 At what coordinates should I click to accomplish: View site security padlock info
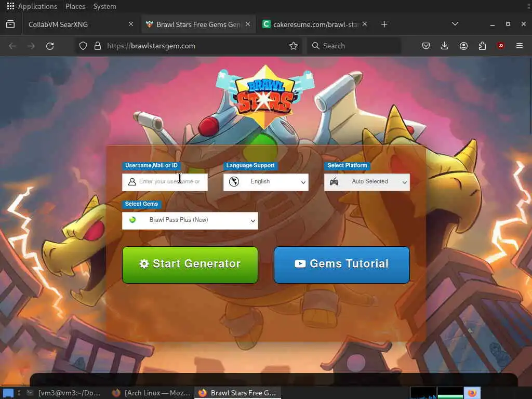98,46
